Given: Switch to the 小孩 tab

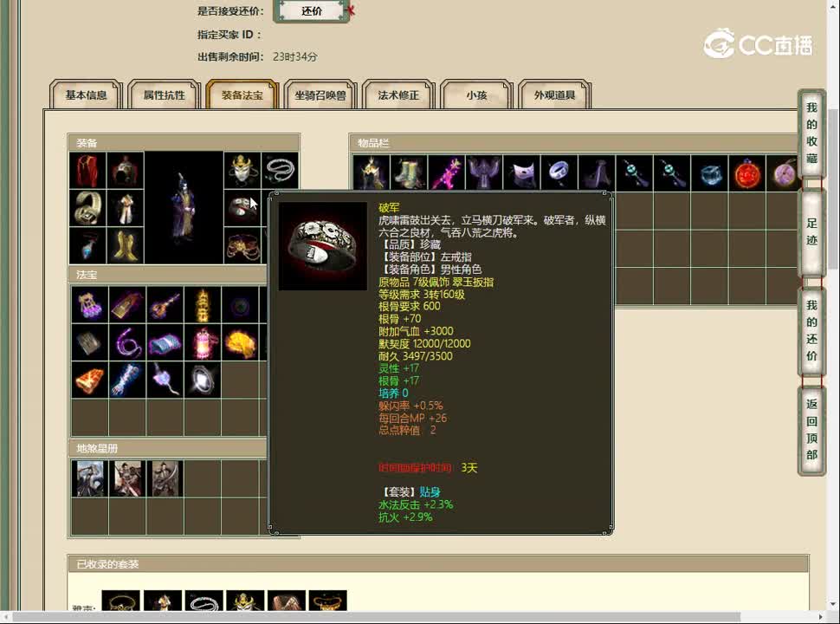Looking at the screenshot, I should pyautogui.click(x=477, y=94).
